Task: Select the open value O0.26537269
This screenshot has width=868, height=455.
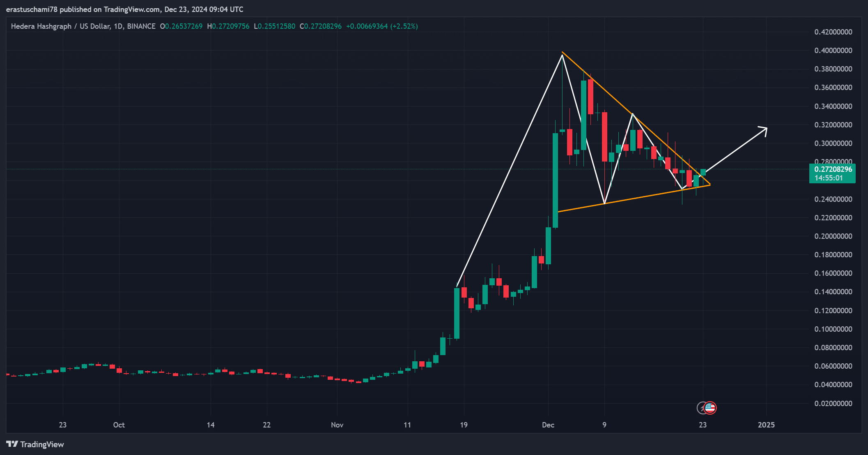Action: tap(181, 26)
